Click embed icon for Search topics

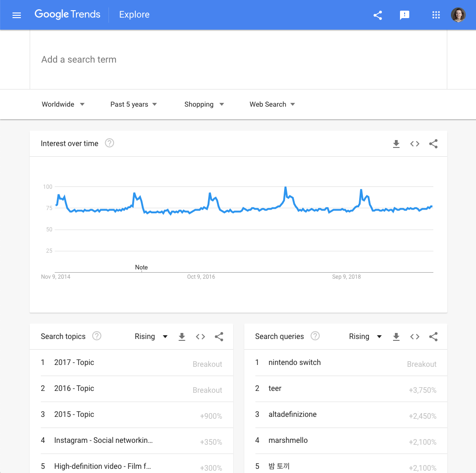coord(200,337)
